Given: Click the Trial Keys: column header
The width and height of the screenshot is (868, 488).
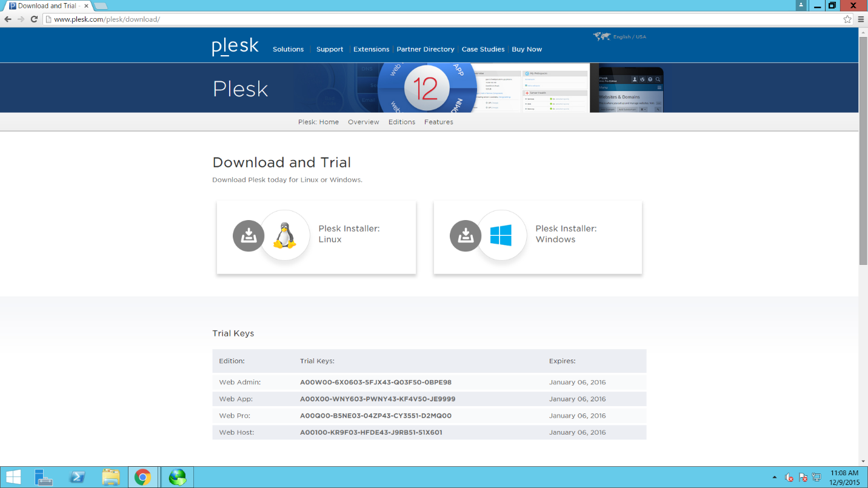Looking at the screenshot, I should click(x=317, y=361).
